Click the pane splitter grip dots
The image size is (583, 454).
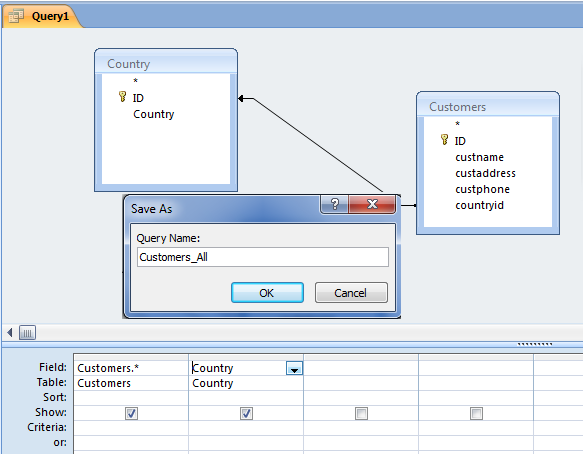pos(535,344)
